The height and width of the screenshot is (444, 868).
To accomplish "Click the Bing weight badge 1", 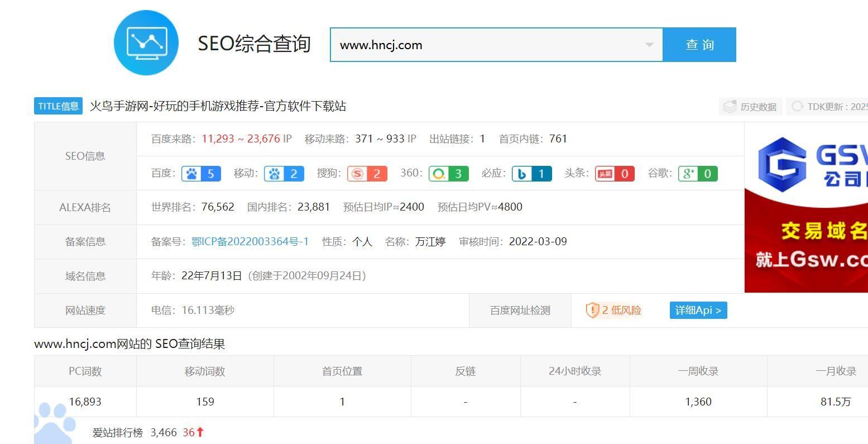I will [531, 174].
